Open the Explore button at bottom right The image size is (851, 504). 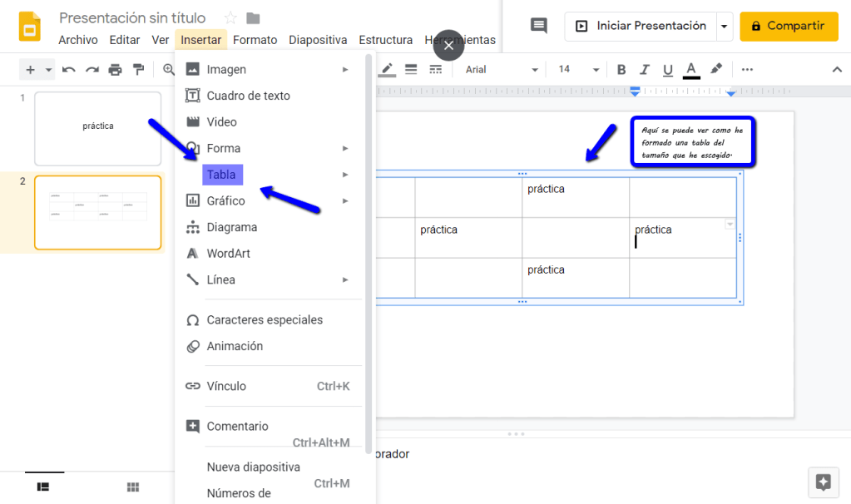[824, 482]
